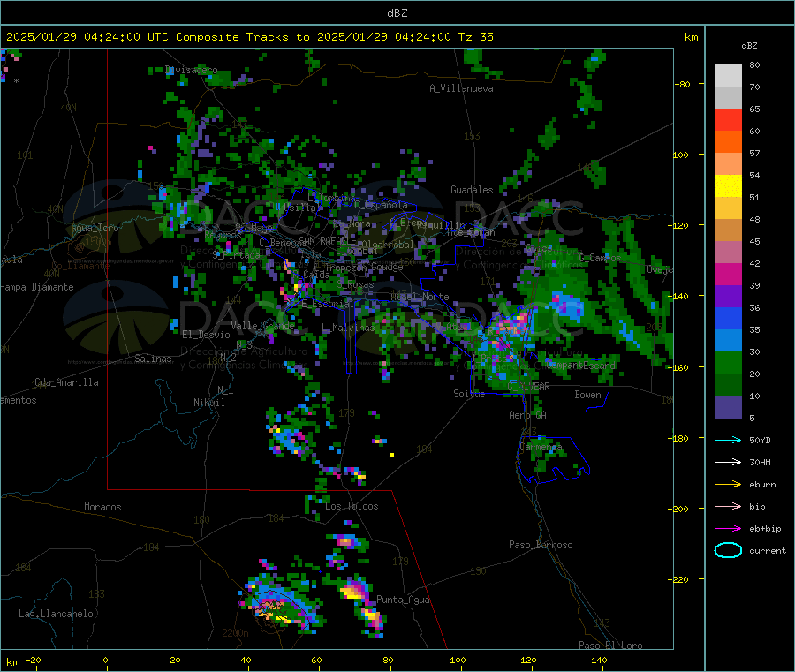Screen dimensions: 795x672
Task: Click the Paso_El_Loro label
Action: pyautogui.click(x=610, y=646)
